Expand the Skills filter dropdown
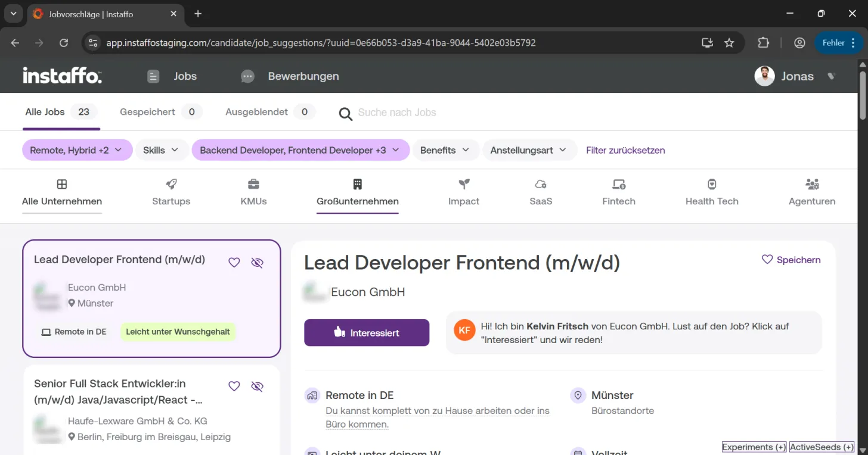This screenshot has width=868, height=455. coord(162,150)
